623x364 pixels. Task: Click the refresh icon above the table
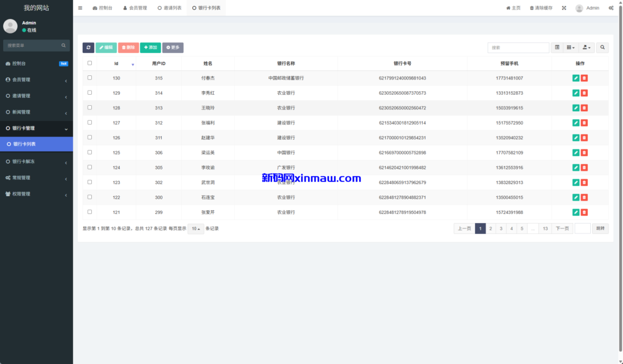click(x=88, y=47)
